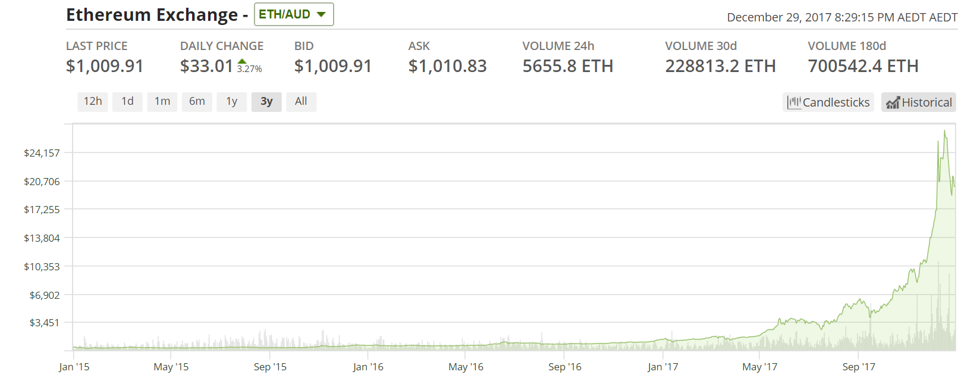Image resolution: width=980 pixels, height=384 pixels.
Task: Select the 1y time range
Action: (232, 101)
